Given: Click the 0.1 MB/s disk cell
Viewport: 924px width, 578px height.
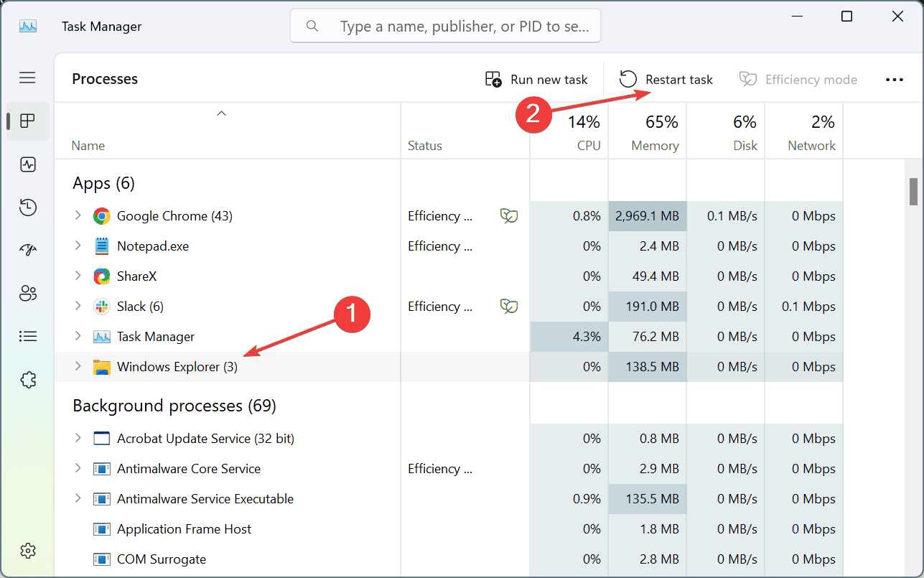Looking at the screenshot, I should click(726, 216).
